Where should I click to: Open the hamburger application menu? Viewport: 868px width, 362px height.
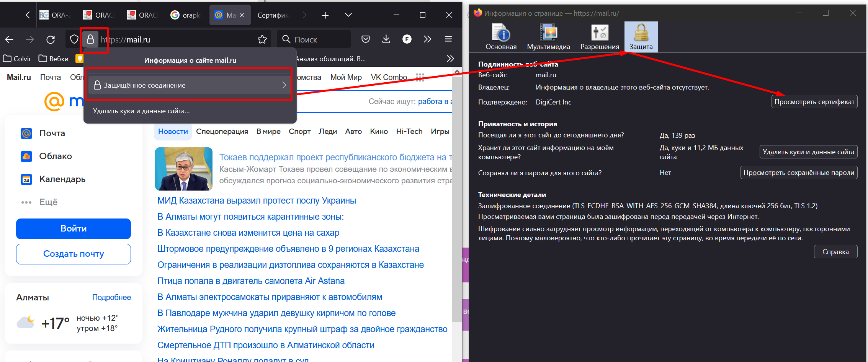point(448,39)
